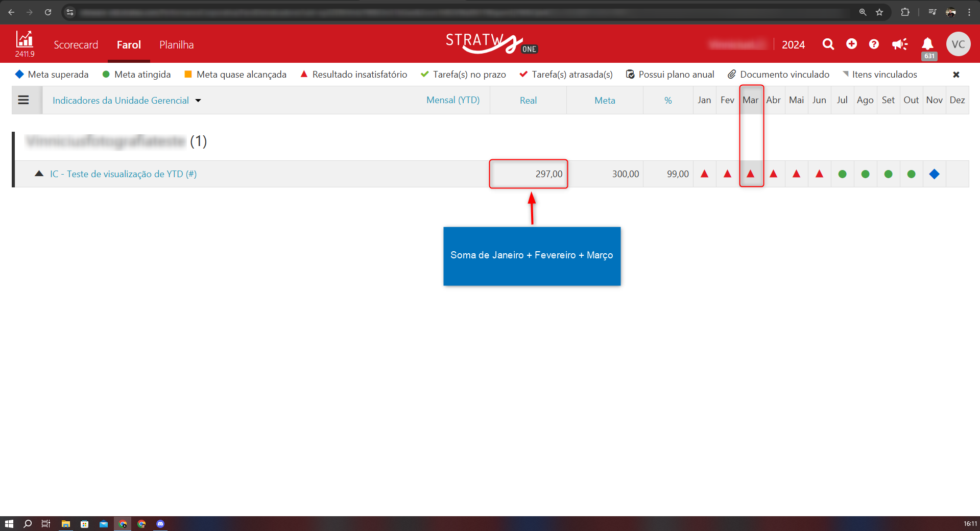The width and height of the screenshot is (980, 531).
Task: Select the Mar month header
Action: (750, 100)
